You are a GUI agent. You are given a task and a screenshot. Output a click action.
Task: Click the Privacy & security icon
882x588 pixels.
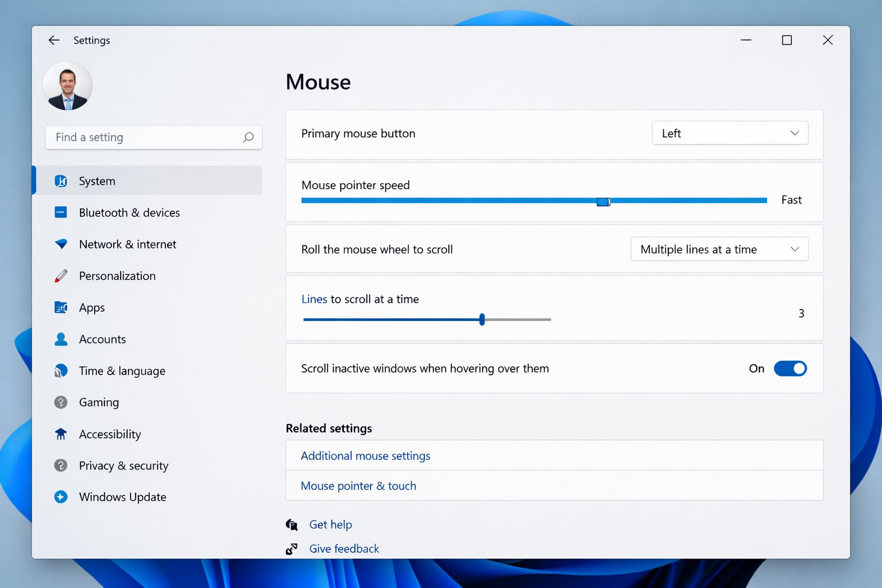[x=61, y=465]
